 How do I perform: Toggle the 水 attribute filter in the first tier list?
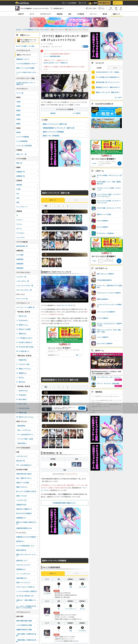pos(55,206)
